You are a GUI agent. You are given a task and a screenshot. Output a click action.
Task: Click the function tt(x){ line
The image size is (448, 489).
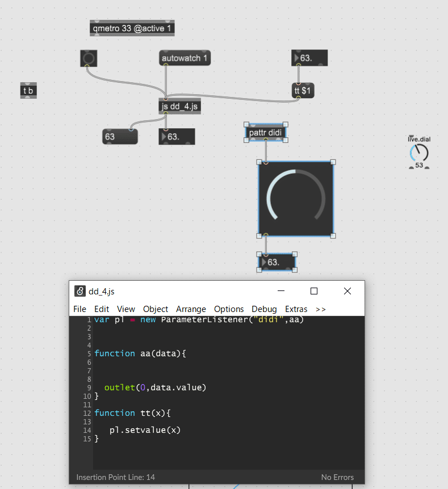pos(133,413)
